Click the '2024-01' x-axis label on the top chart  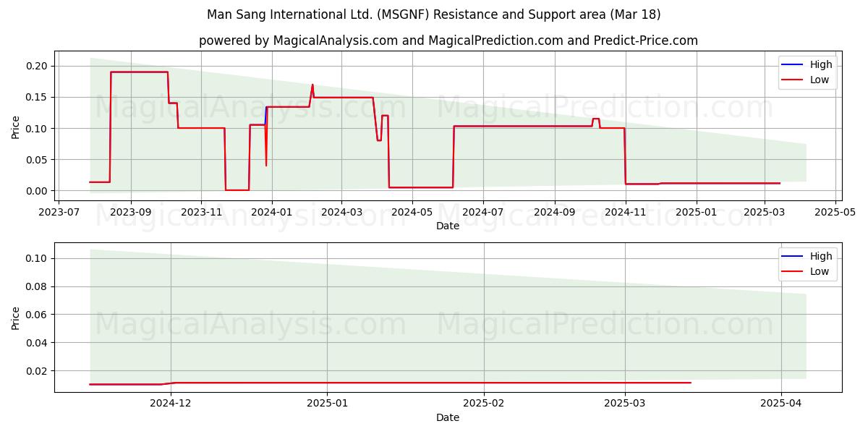[x=271, y=212]
